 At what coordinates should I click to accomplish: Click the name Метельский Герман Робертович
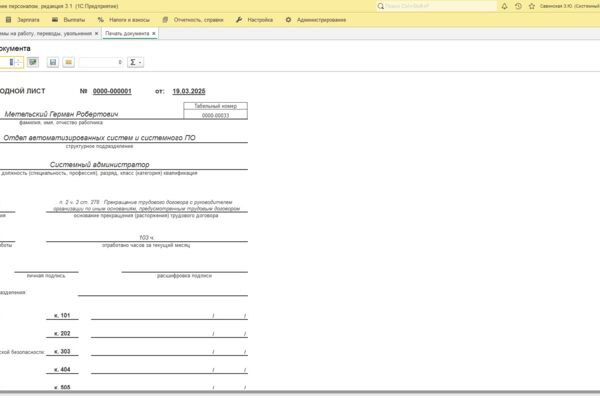[x=61, y=114]
